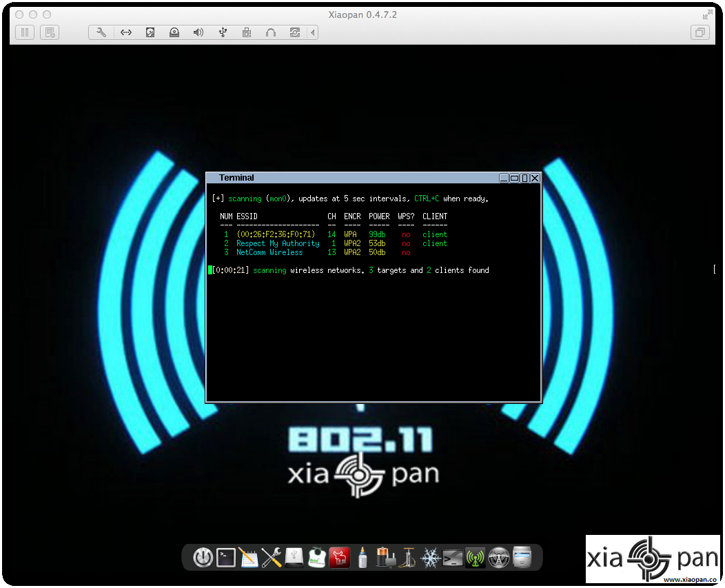Click the Terminal vertical maximize button
Screen dimensions: 725x588
(x=524, y=178)
